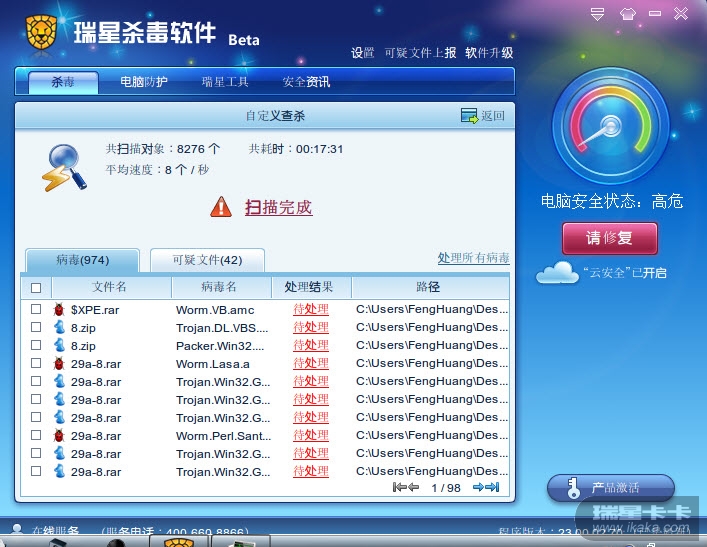Click the “云安全”已开启 status text
This screenshot has width=707, height=547.
(625, 273)
